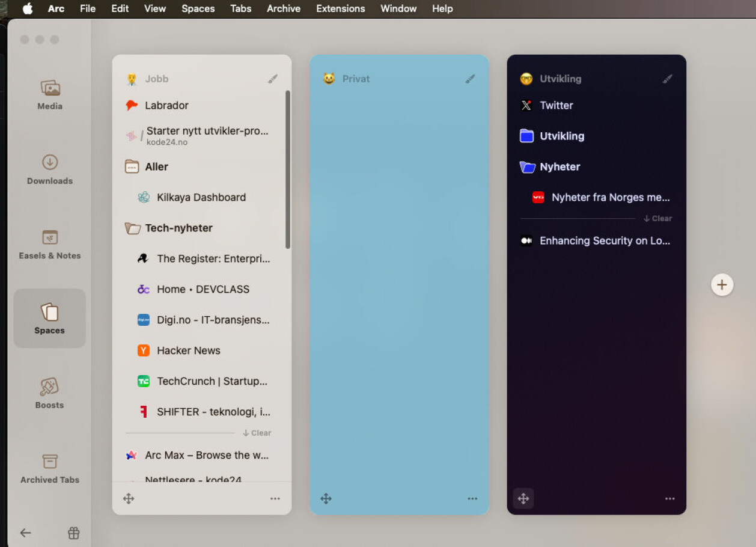The width and height of the screenshot is (756, 547).
Task: Open more options for Privat space
Action: coord(472,498)
